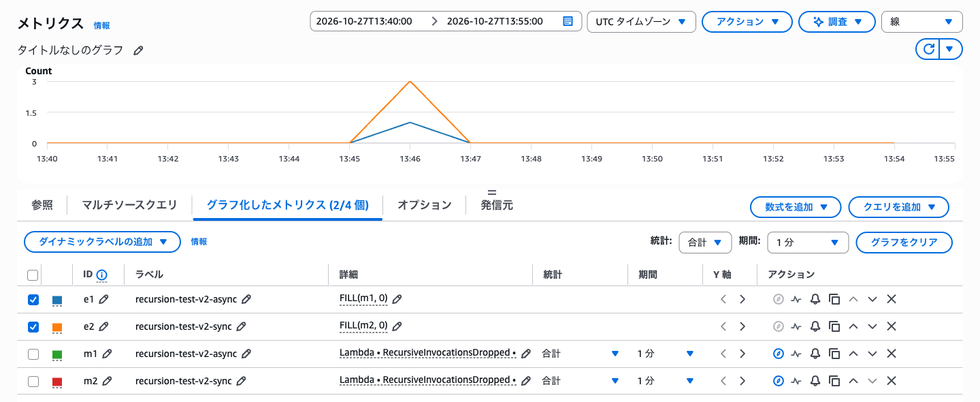980x402 pixels.
Task: Move row e1 down
Action: (872, 299)
